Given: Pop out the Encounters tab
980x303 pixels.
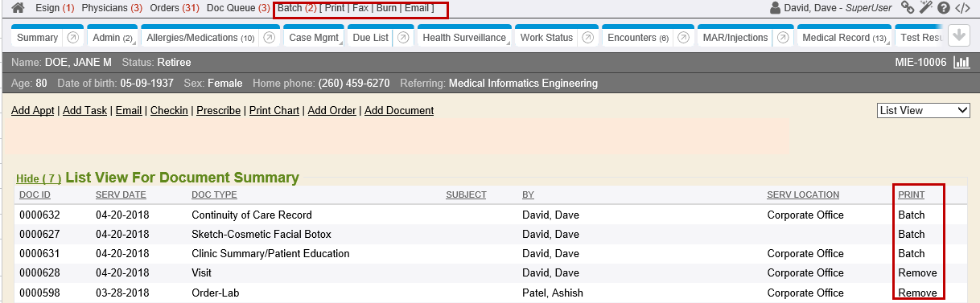Looking at the screenshot, I should click(x=683, y=38).
